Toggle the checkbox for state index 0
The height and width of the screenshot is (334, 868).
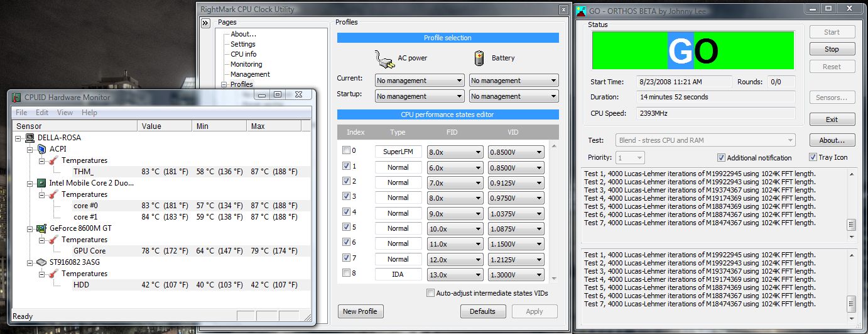(x=347, y=151)
